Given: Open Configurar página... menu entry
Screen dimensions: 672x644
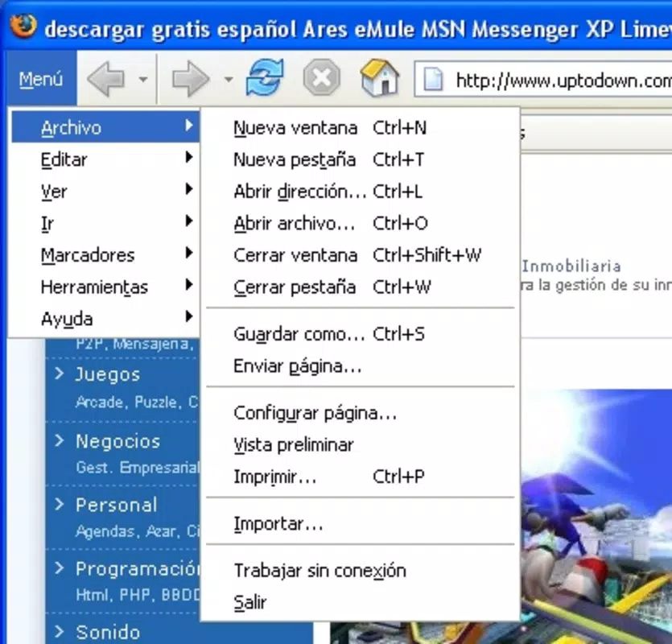Looking at the screenshot, I should 360,413.
